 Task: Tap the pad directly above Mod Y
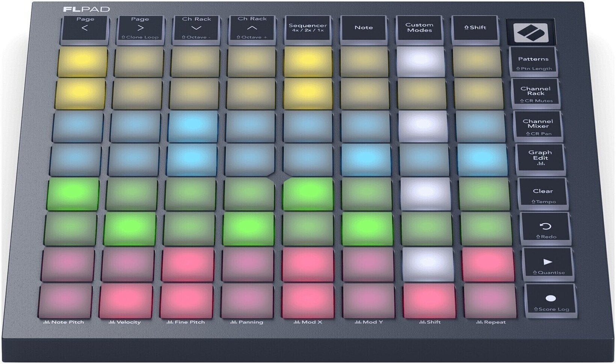tap(368, 301)
